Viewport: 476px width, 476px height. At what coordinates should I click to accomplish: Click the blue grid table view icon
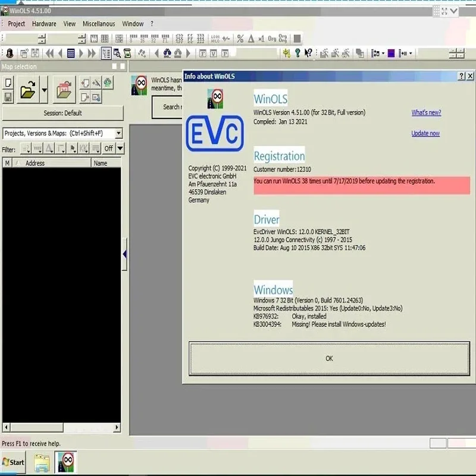point(71,54)
